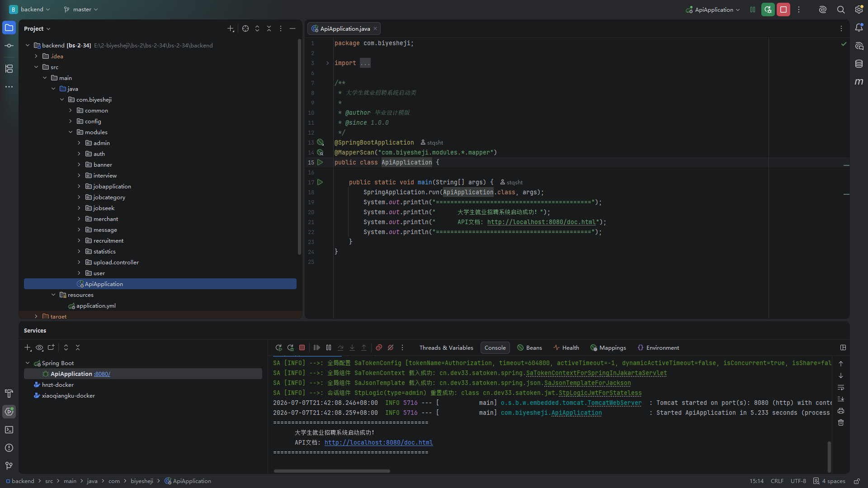This screenshot has width=868, height=488.
Task: Switch to Threads & Variables tab
Action: (x=446, y=347)
